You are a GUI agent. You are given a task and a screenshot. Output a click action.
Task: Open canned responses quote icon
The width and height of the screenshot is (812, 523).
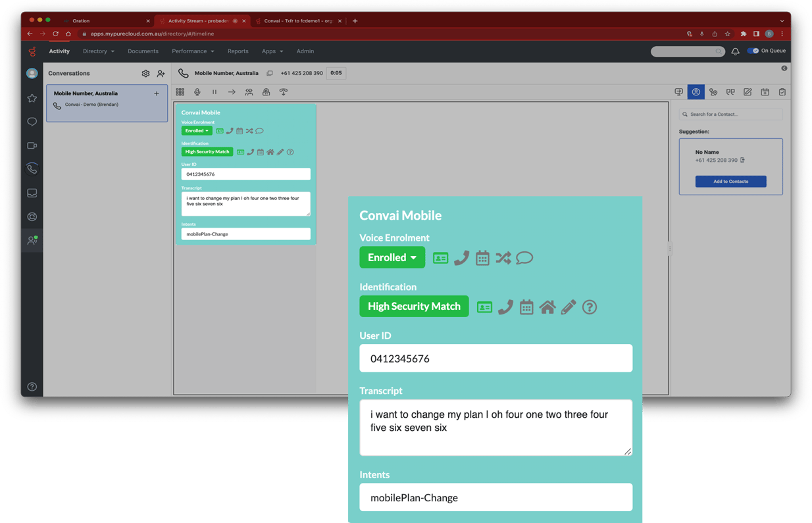pos(730,92)
